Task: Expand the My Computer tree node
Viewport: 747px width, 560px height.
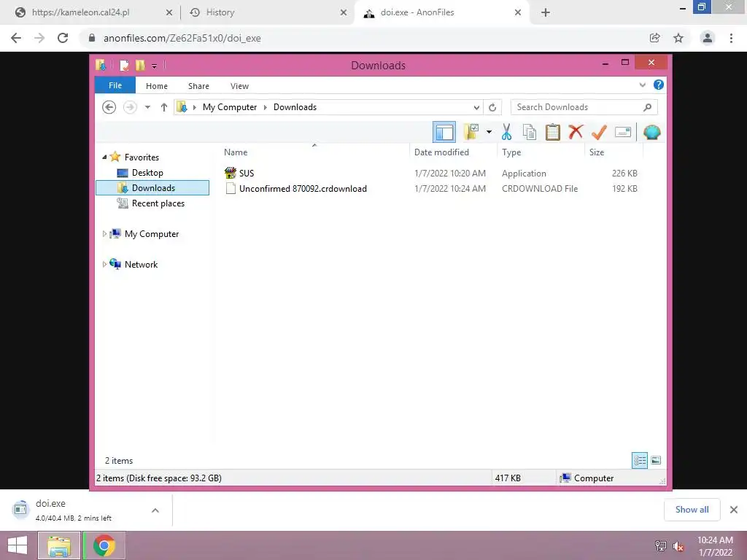Action: [x=104, y=234]
